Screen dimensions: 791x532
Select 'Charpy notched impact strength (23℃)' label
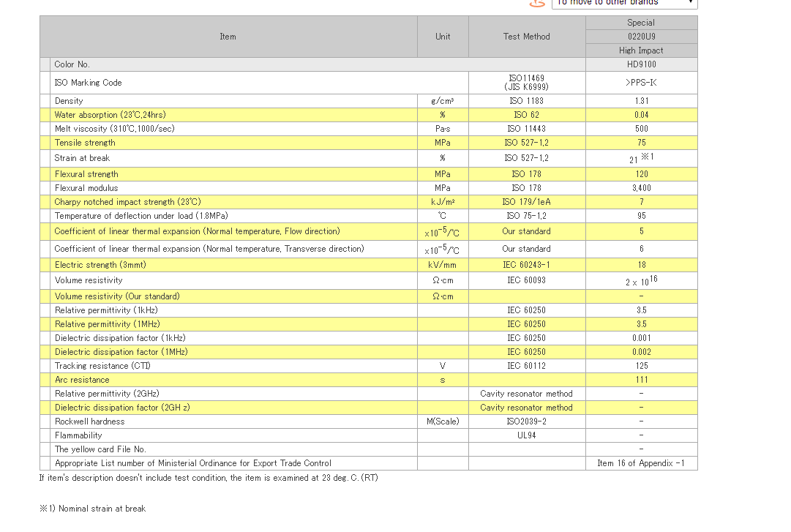[127, 202]
